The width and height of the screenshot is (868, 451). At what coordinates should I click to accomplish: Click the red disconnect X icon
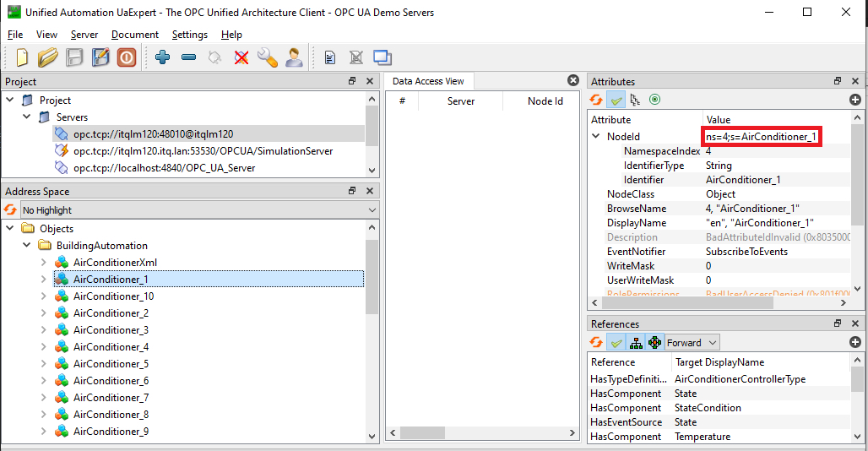coord(241,57)
